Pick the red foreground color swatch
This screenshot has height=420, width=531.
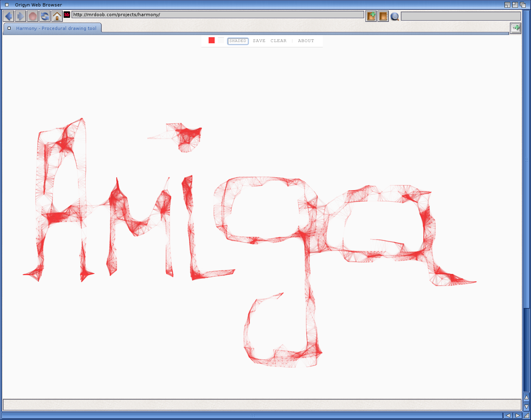pos(211,40)
